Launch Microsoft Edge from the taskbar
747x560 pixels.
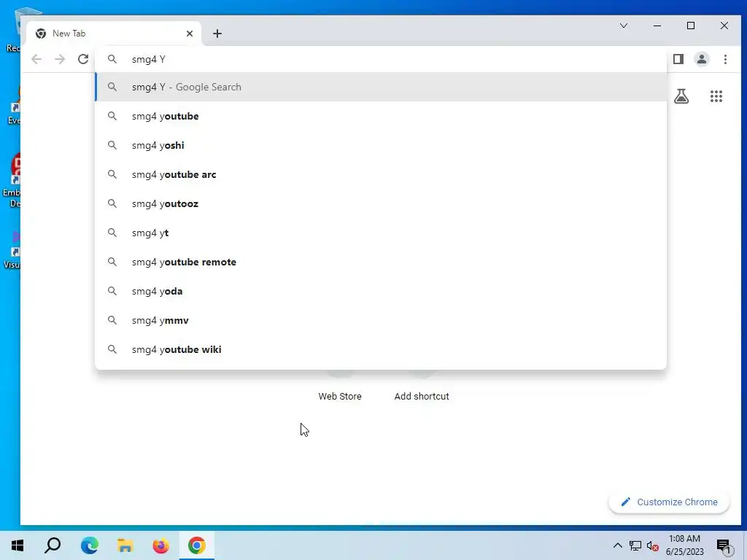pos(89,545)
